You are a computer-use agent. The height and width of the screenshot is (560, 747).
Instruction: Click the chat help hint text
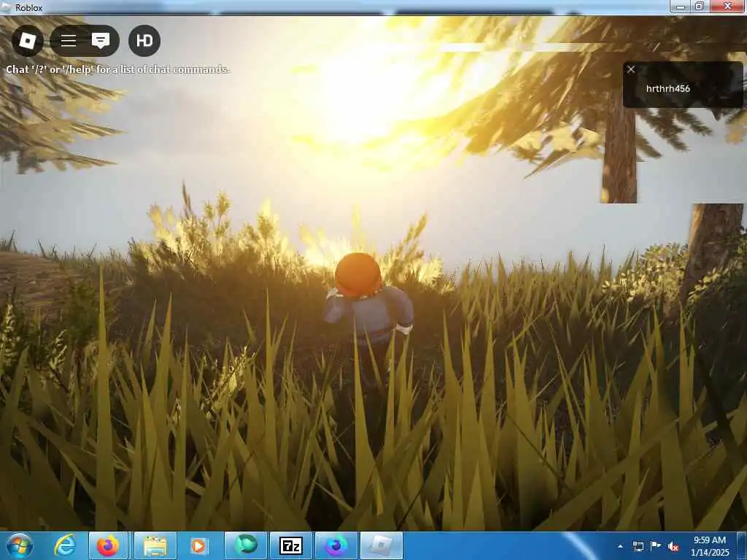(117, 69)
